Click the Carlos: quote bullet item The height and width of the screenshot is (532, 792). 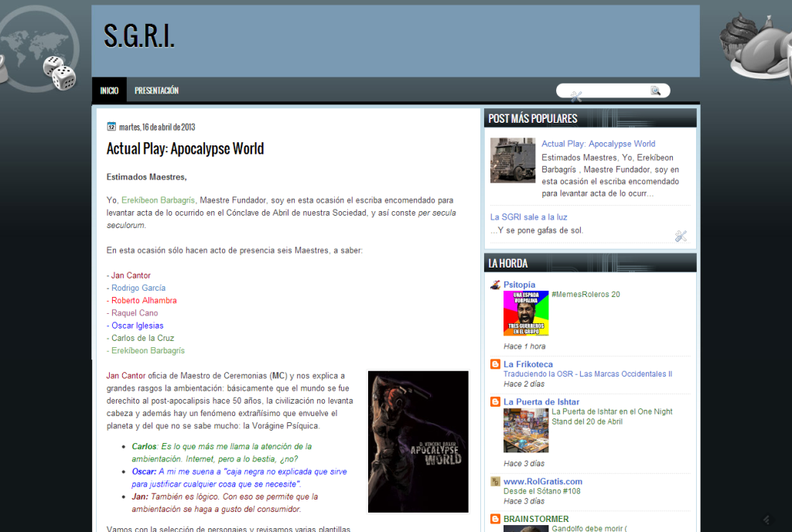[x=222, y=453]
